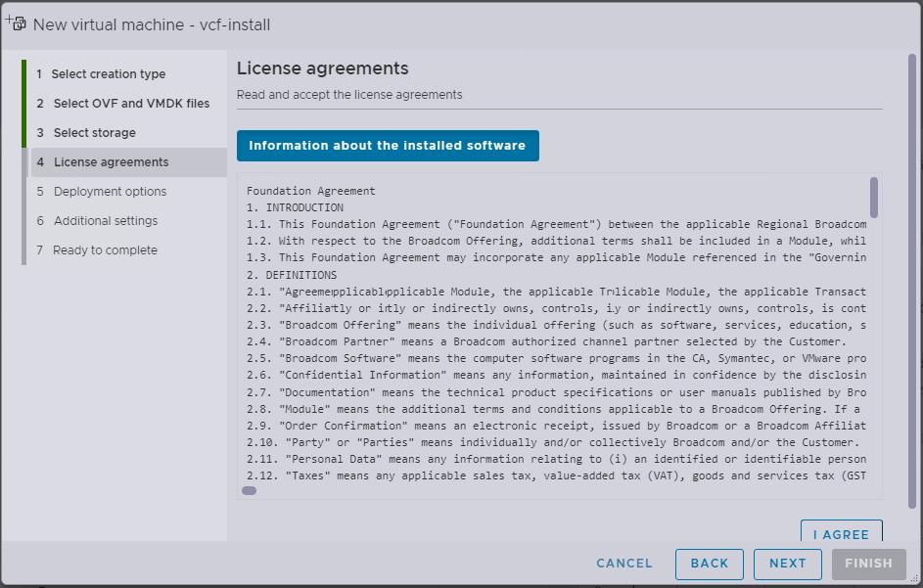923x588 pixels.
Task: Click the BACK button
Action: [710, 564]
